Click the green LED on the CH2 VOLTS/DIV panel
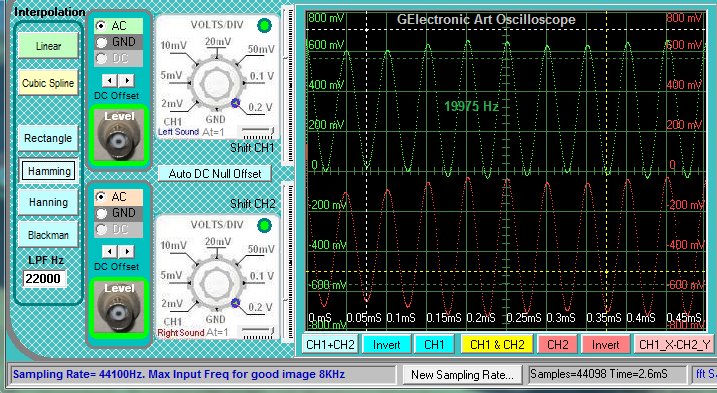717x393 pixels. click(264, 225)
